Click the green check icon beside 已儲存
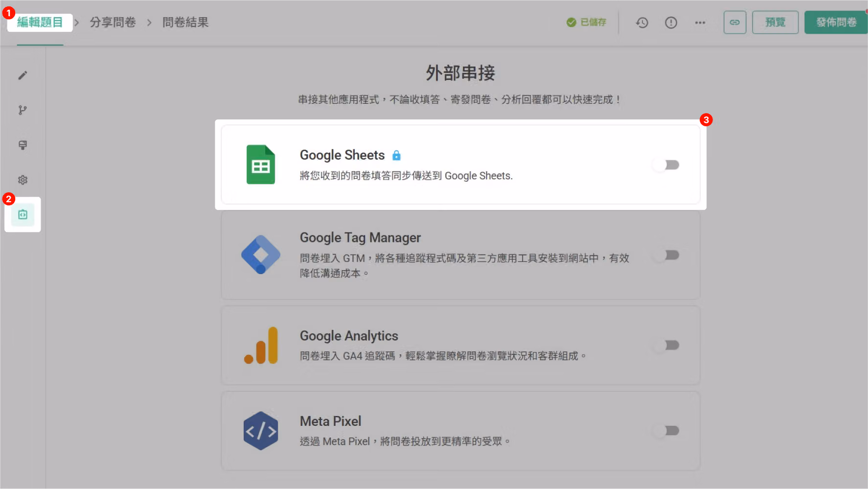 tap(571, 23)
